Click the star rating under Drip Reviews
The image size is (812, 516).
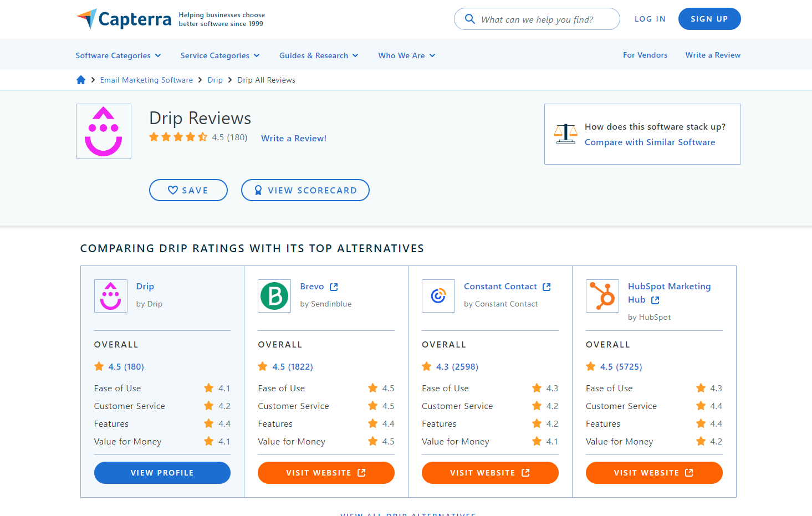coord(178,137)
